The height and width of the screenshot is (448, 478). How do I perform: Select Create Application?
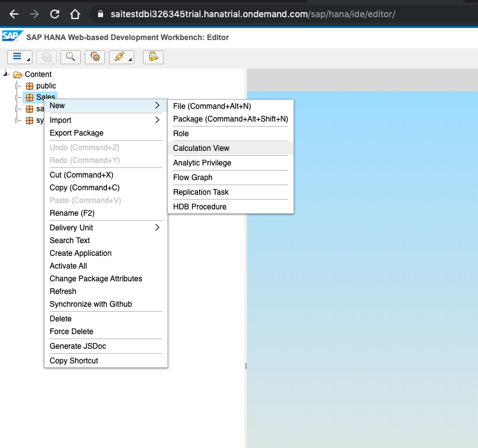(x=106, y=253)
